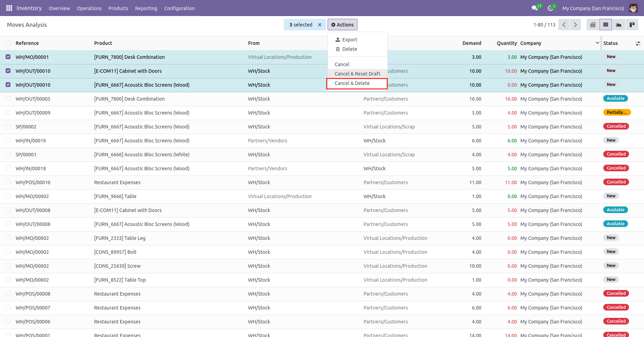644x337 pixels.
Task: Open the Reporting menu
Action: tap(146, 8)
